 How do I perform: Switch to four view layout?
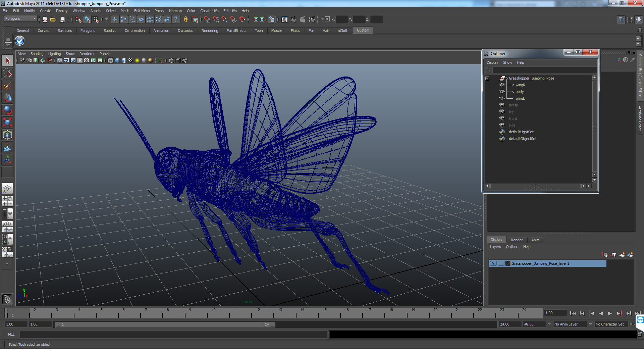pos(7,201)
